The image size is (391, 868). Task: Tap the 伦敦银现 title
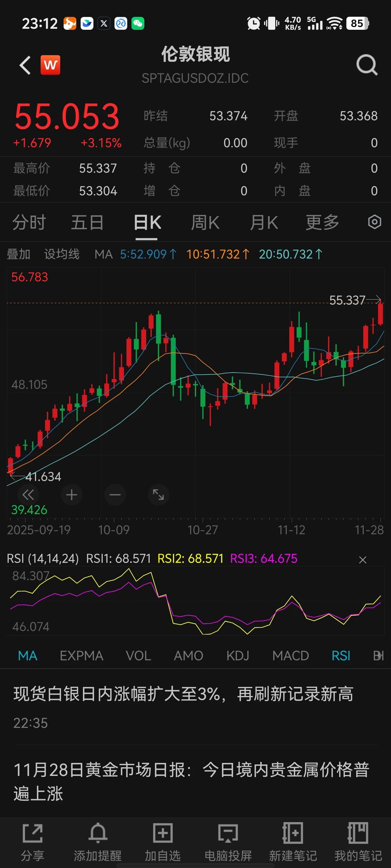195,54
